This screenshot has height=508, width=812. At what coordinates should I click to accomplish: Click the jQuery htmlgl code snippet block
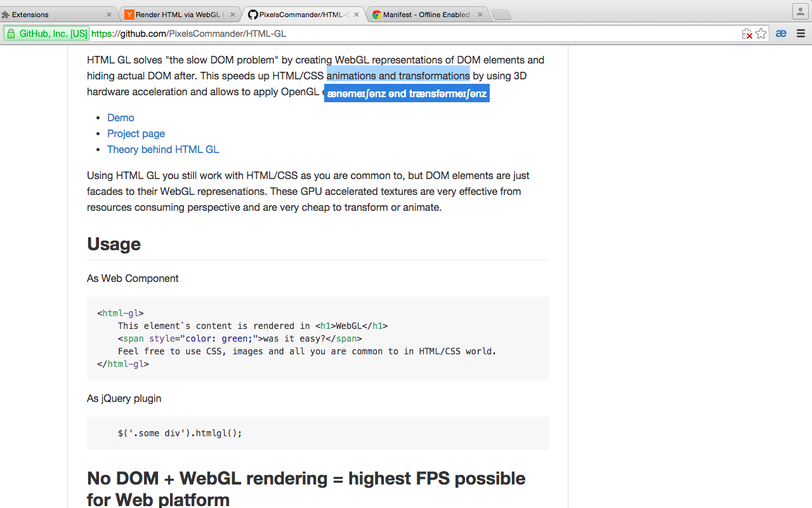tap(317, 433)
